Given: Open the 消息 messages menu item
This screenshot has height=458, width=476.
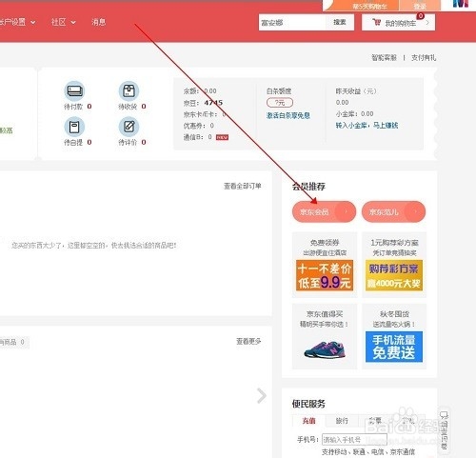Looking at the screenshot, I should pos(98,22).
